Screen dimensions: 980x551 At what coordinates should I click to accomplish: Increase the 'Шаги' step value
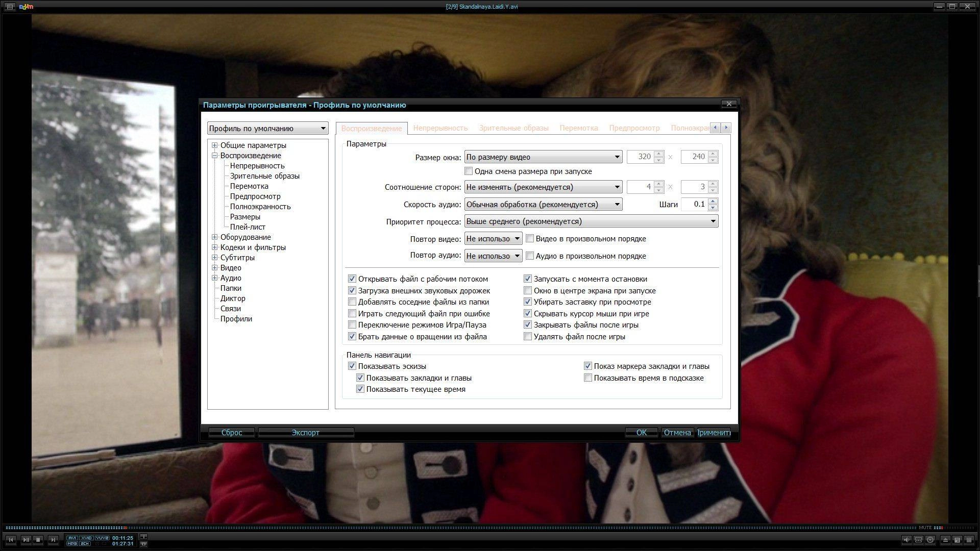[713, 202]
